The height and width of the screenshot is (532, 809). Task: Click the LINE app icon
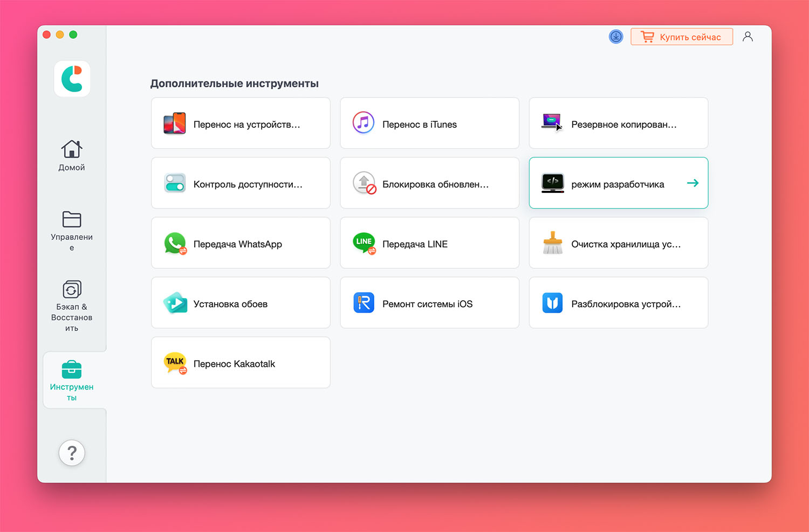click(364, 243)
